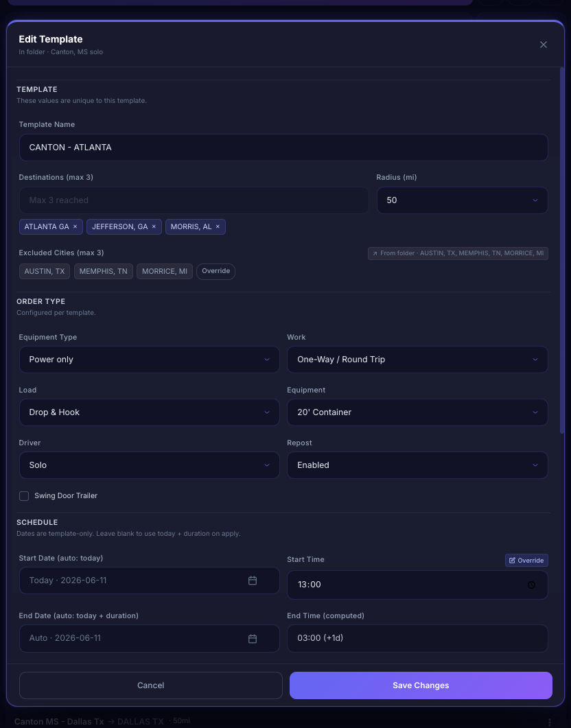The width and height of the screenshot is (571, 728).
Task: Click Save Changes button
Action: 421,685
